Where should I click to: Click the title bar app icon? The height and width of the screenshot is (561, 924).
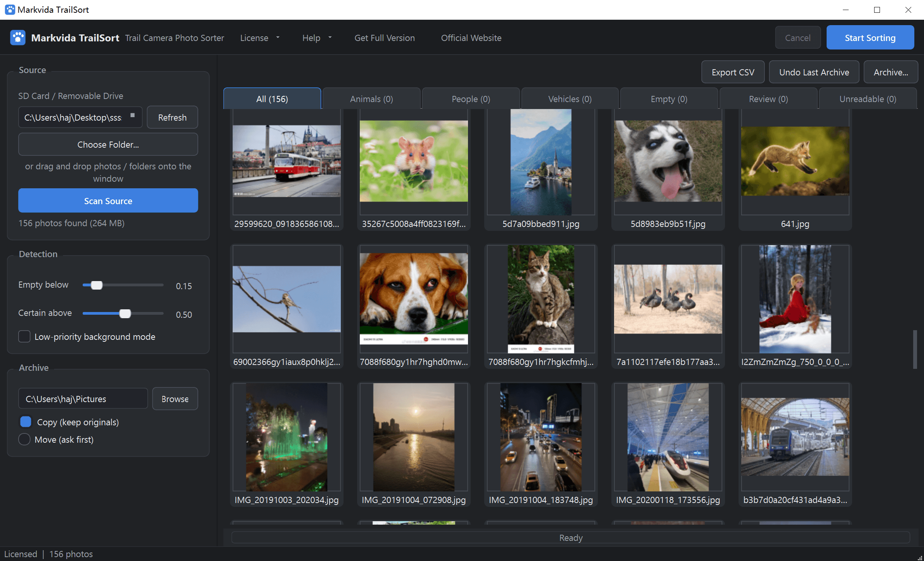pyautogui.click(x=10, y=10)
